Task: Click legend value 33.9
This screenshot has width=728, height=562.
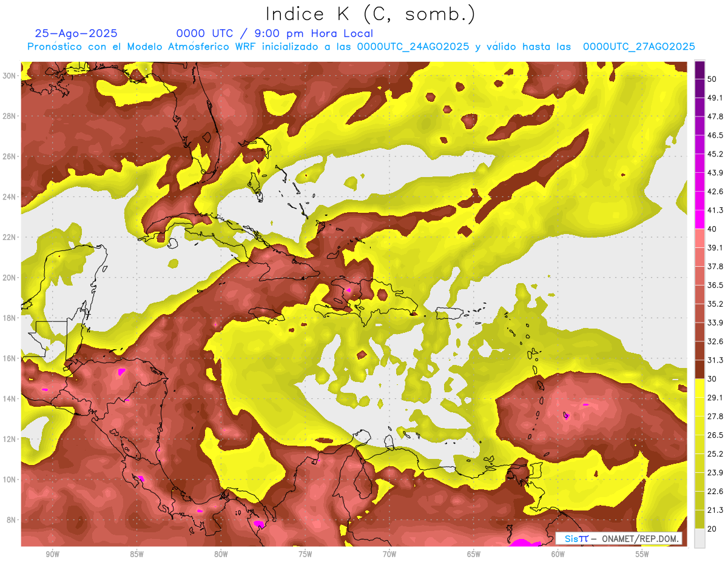Action: (x=715, y=323)
